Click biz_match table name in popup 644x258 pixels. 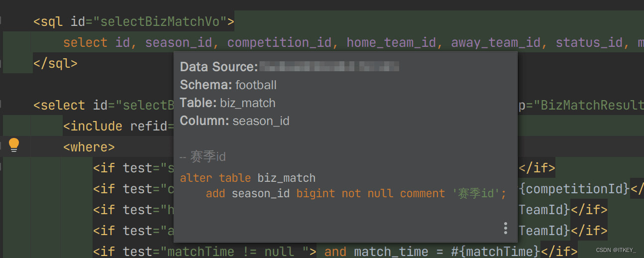247,103
